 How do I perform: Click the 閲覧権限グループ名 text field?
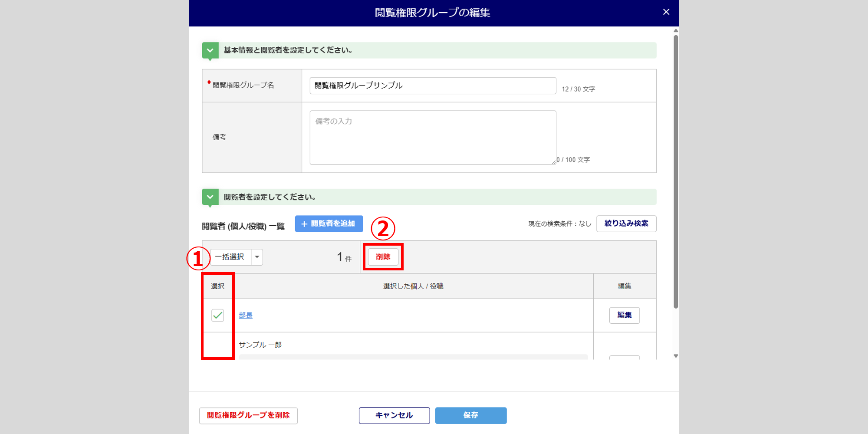point(432,85)
